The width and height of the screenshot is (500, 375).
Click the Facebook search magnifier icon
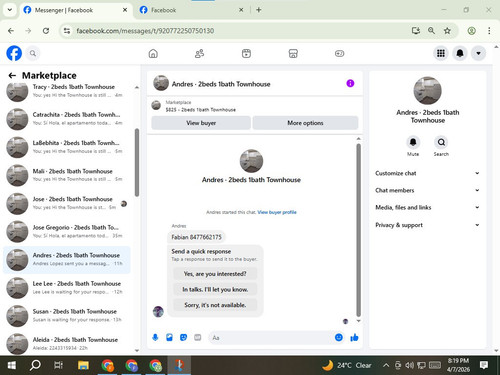[x=33, y=53]
